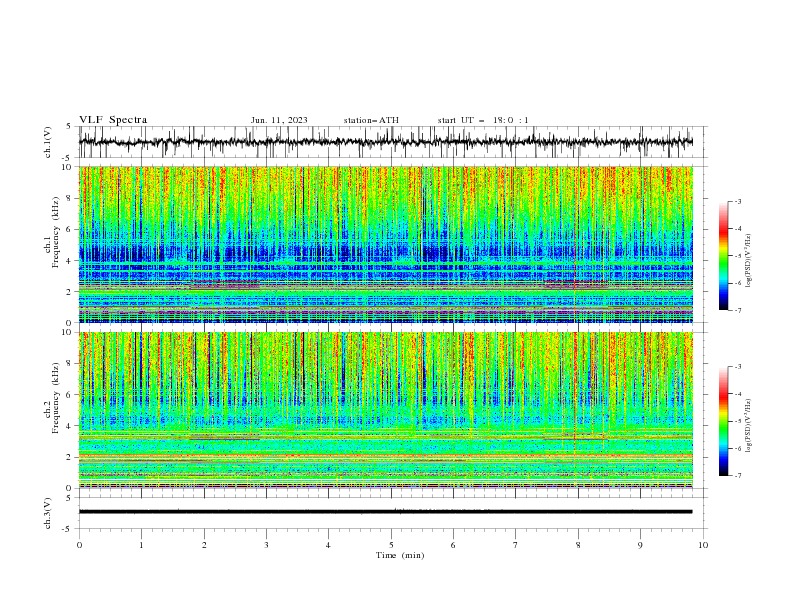This screenshot has width=792, height=612.
Task: Click the "-7" tick on upper colorbar
Action: pos(738,310)
